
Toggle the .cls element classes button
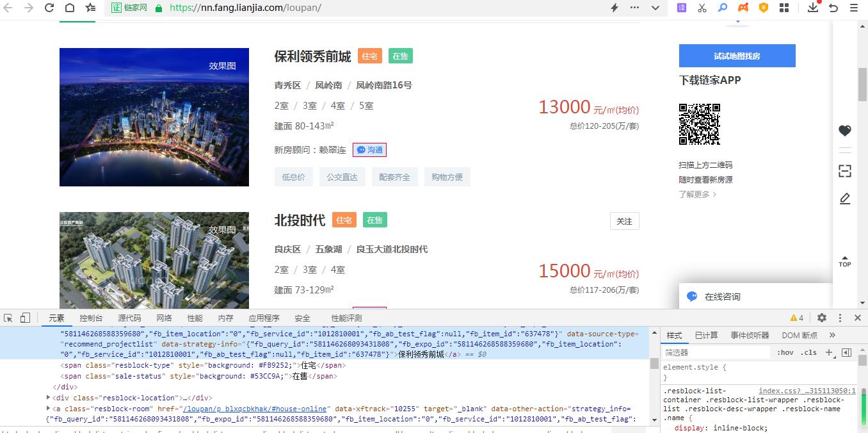809,352
